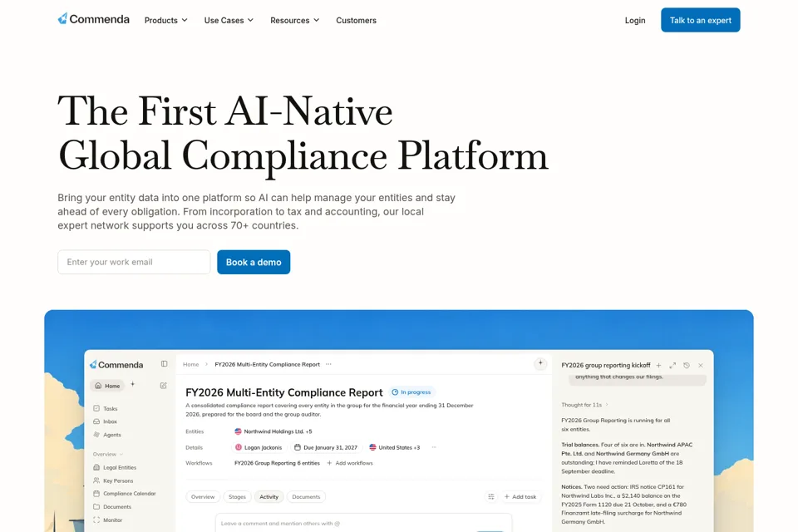This screenshot has height=532, width=798.
Task: Select the Activity tab
Action: click(268, 497)
